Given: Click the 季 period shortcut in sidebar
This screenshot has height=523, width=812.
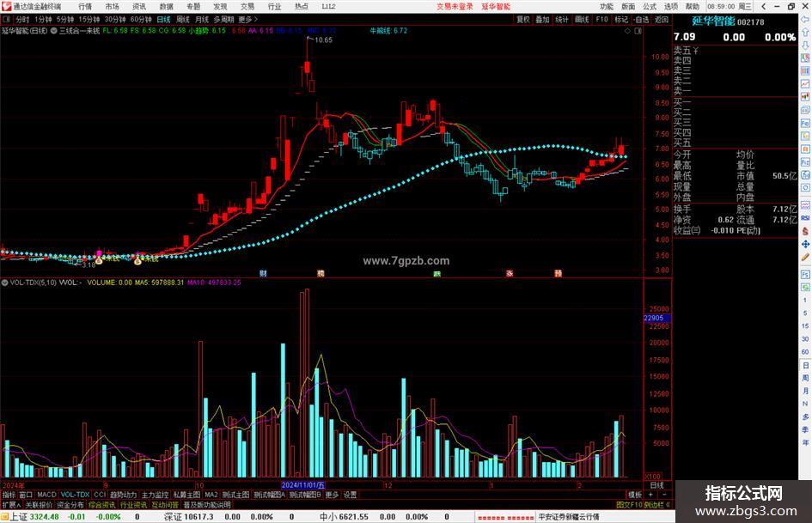Looking at the screenshot, I should click(805, 429).
